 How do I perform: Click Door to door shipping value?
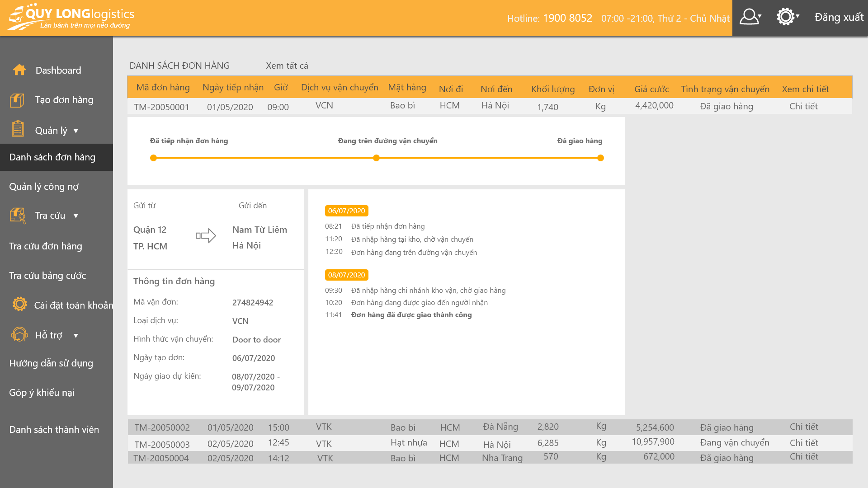click(x=256, y=340)
